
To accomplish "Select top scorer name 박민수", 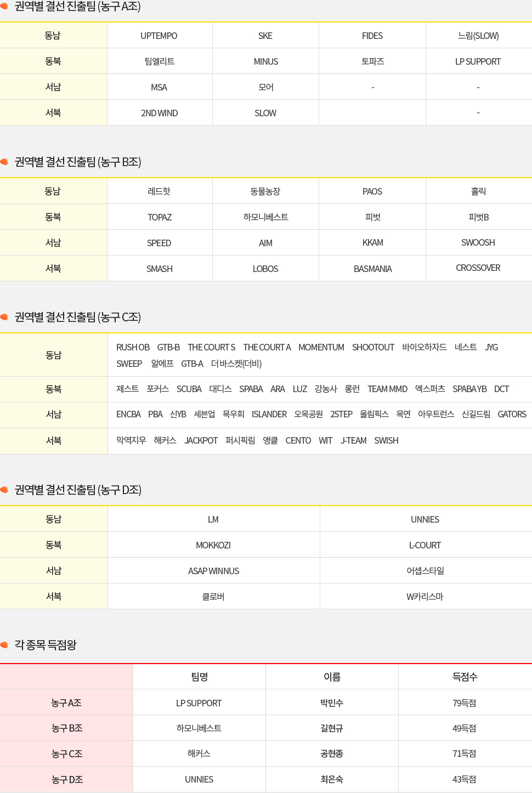I will [332, 703].
